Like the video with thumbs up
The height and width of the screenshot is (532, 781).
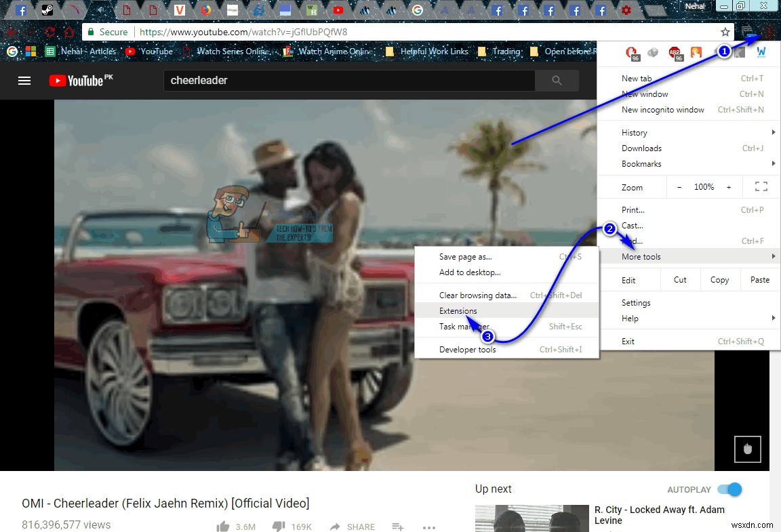pos(222,525)
